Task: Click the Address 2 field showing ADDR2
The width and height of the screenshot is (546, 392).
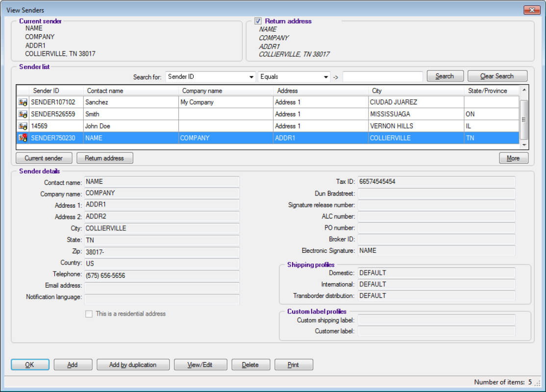Action: pos(162,217)
